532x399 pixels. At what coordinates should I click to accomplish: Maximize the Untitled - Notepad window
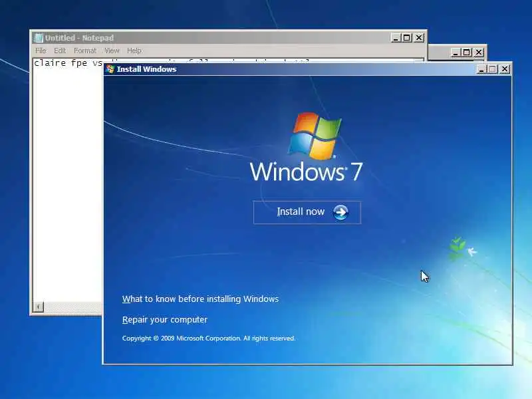[x=407, y=38]
